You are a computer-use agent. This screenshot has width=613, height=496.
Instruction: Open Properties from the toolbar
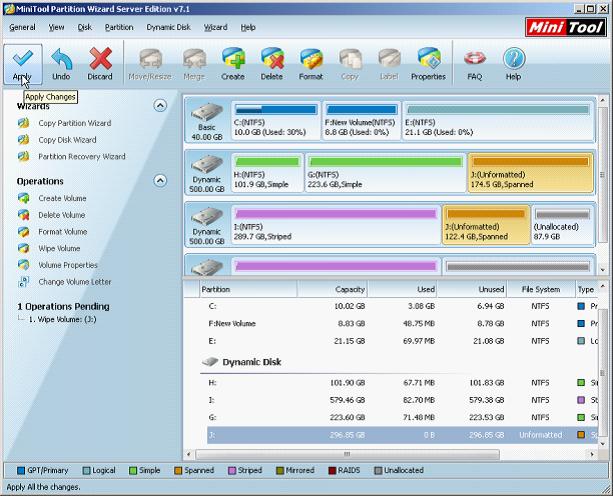click(428, 59)
